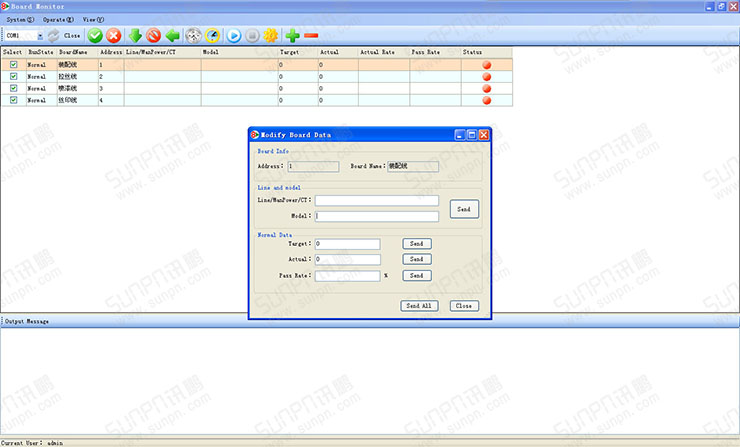Toggle the Select checkbox for address 2
740x447 pixels.
click(13, 76)
